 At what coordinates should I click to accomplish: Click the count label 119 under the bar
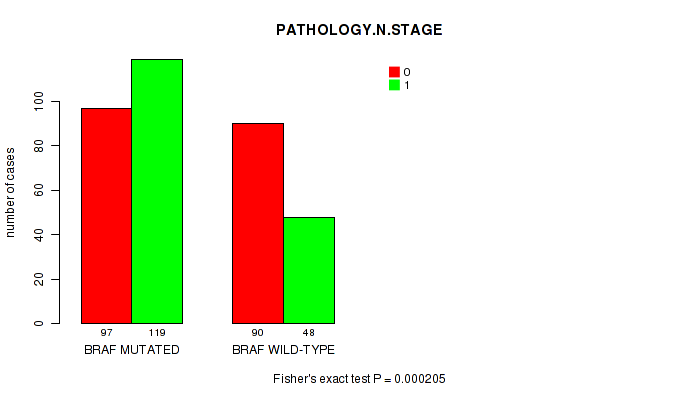[157, 332]
